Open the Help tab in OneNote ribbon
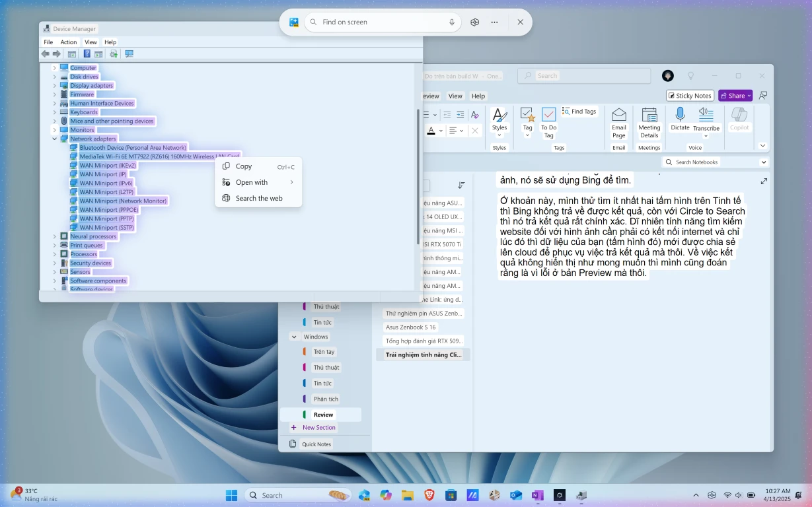Image resolution: width=812 pixels, height=507 pixels. [x=478, y=96]
